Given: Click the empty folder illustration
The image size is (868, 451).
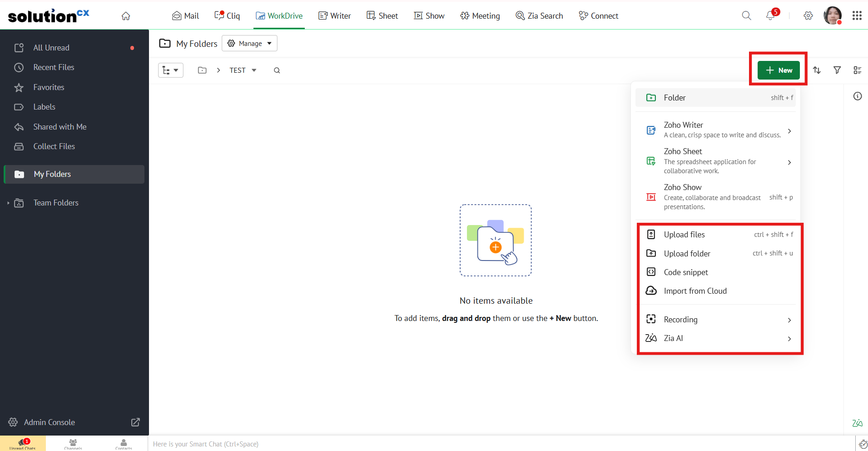Looking at the screenshot, I should tap(496, 240).
